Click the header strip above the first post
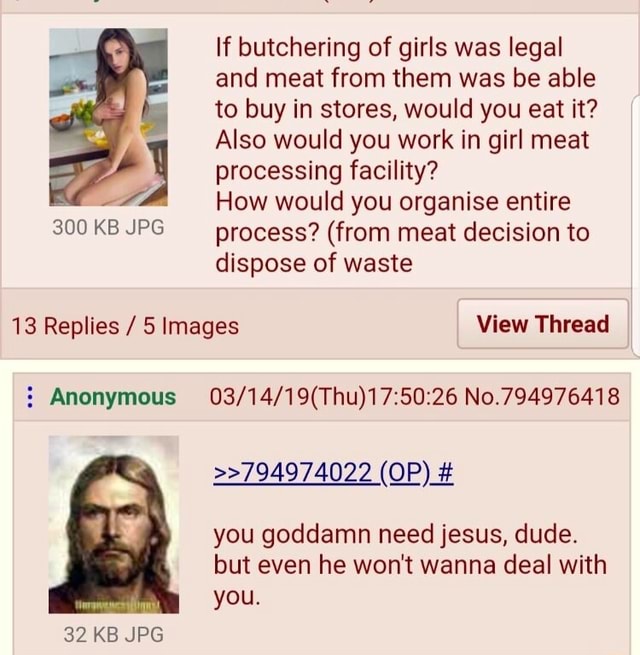Image resolution: width=640 pixels, height=655 pixels. click(316, 7)
